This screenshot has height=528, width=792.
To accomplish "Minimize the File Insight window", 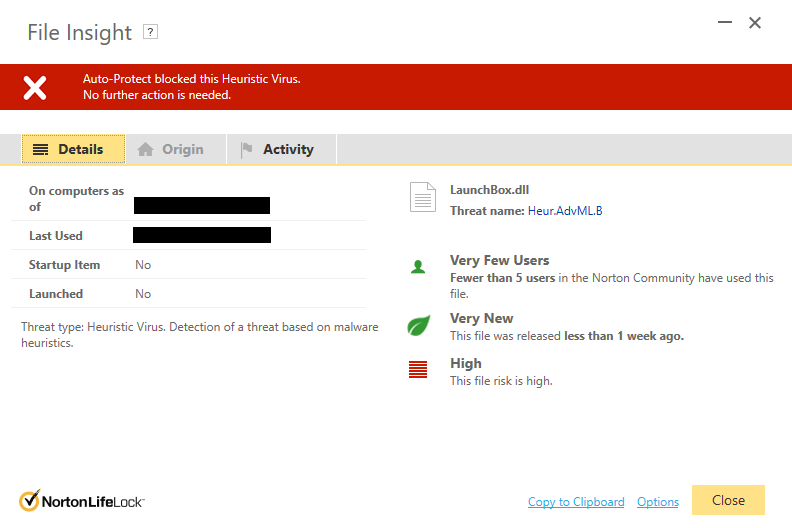I will click(x=725, y=22).
